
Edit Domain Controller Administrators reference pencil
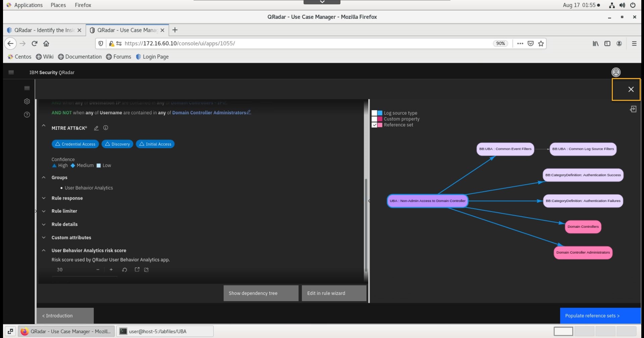point(249,112)
